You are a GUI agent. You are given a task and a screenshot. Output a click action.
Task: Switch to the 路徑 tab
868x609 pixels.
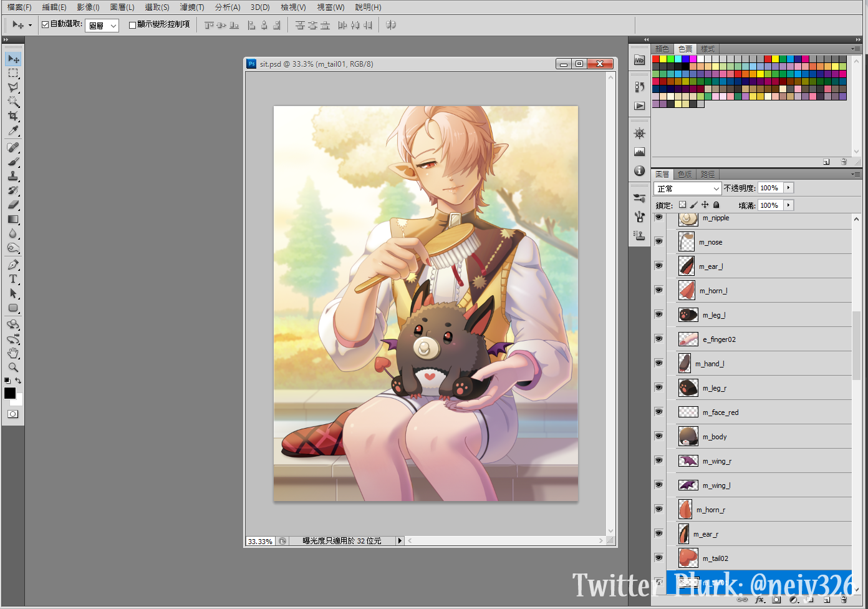708,175
